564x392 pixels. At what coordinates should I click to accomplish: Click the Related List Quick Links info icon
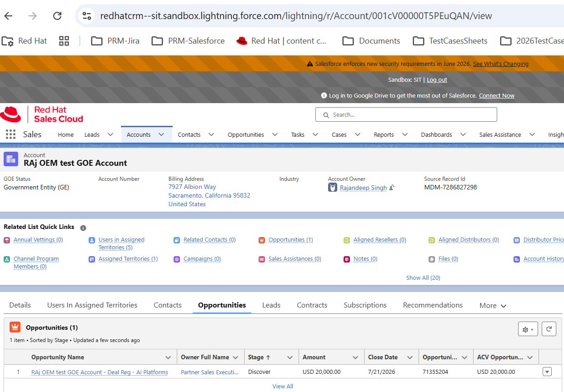pos(83,228)
